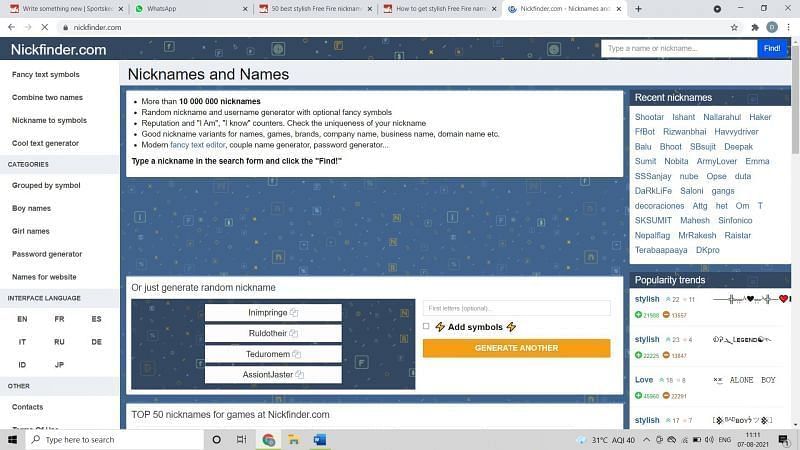Viewport: 800px width, 450px height.
Task: Enable the Add symbols checkbox
Action: [426, 327]
